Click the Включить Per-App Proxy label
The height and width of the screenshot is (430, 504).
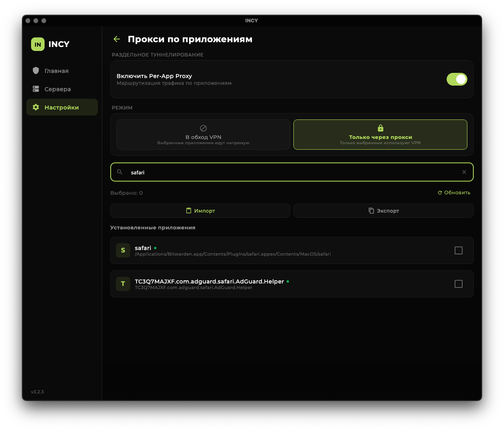(x=154, y=76)
